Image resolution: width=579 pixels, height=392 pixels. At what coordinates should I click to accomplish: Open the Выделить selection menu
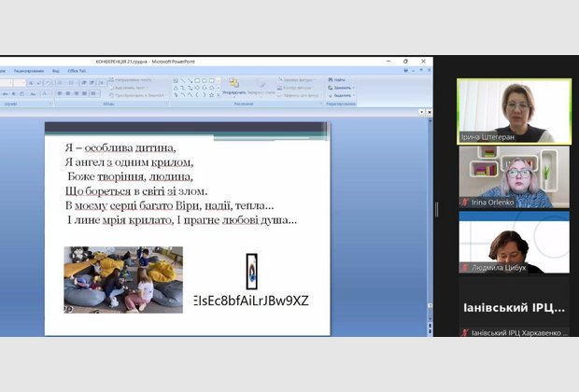341,95
